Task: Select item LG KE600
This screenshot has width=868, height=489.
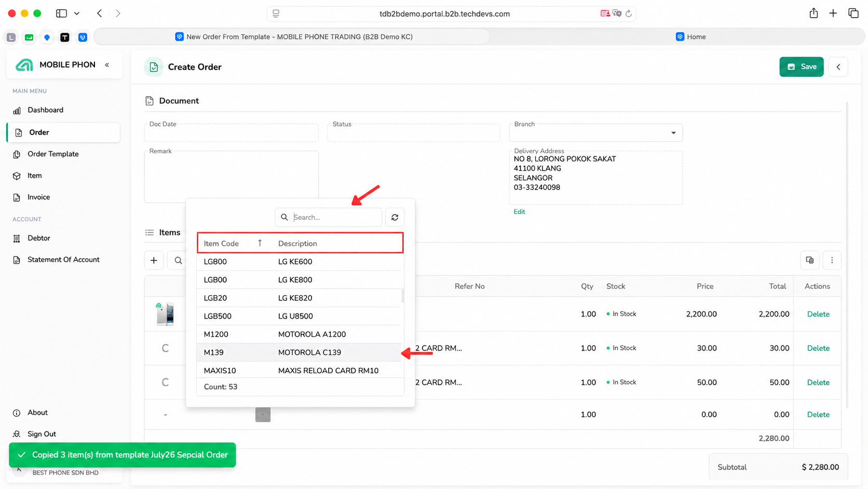Action: point(300,261)
